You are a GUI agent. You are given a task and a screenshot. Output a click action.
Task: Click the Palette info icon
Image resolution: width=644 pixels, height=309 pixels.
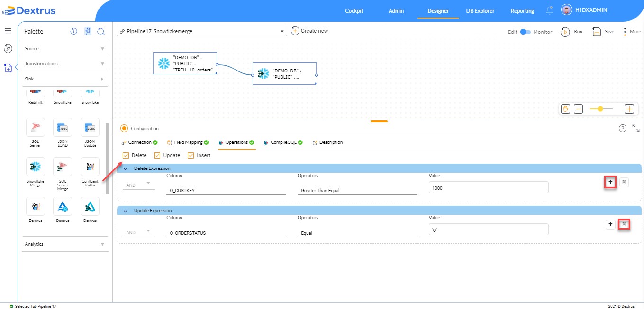[x=73, y=31]
